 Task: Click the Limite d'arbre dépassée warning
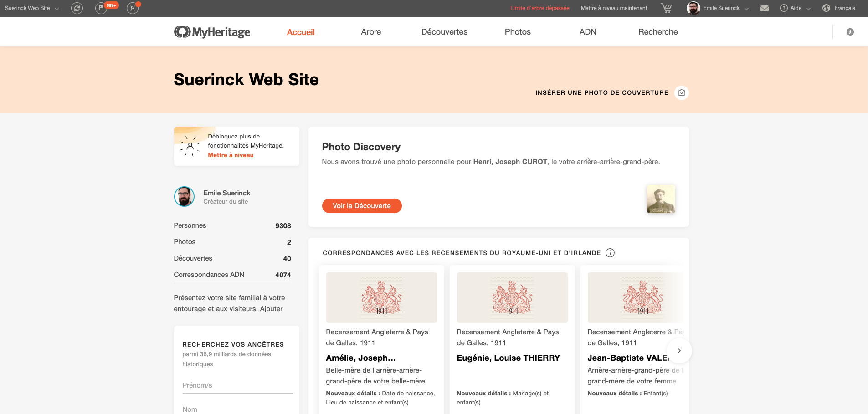pyautogui.click(x=540, y=8)
